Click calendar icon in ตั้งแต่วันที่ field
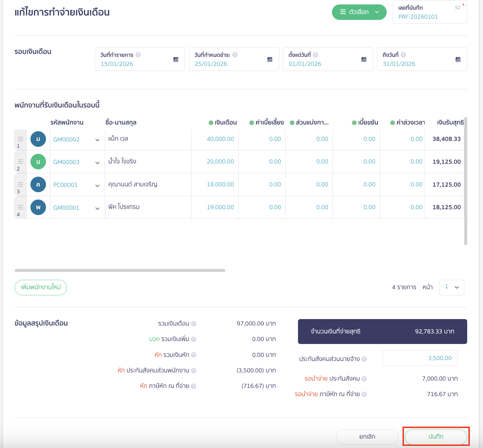 (x=364, y=59)
